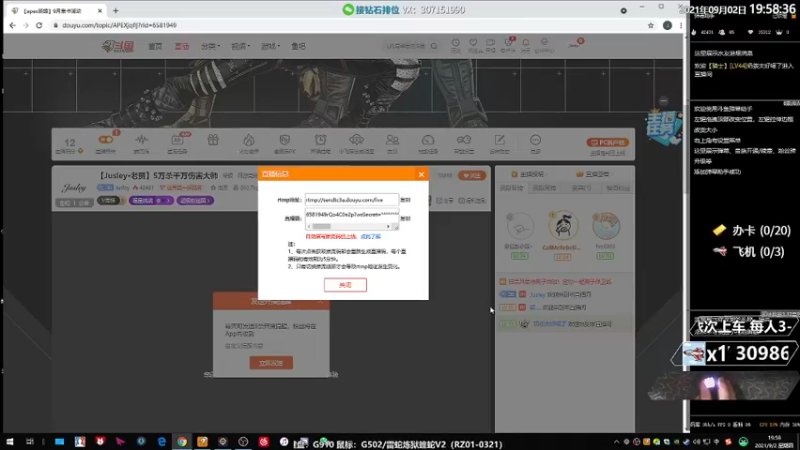Open the more (ellipsis) tool icon

click(535, 140)
